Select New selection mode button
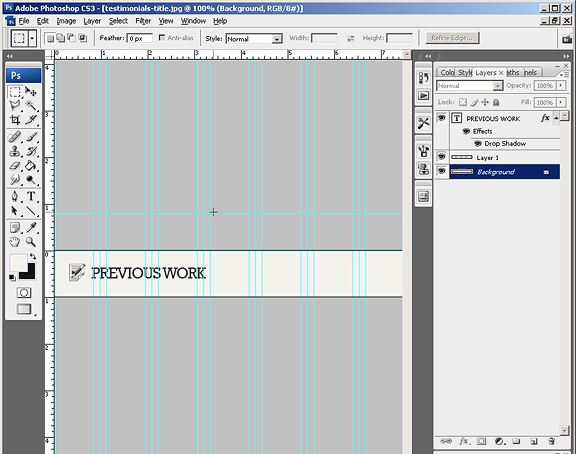Screen dimensions: 576x454 [50, 38]
